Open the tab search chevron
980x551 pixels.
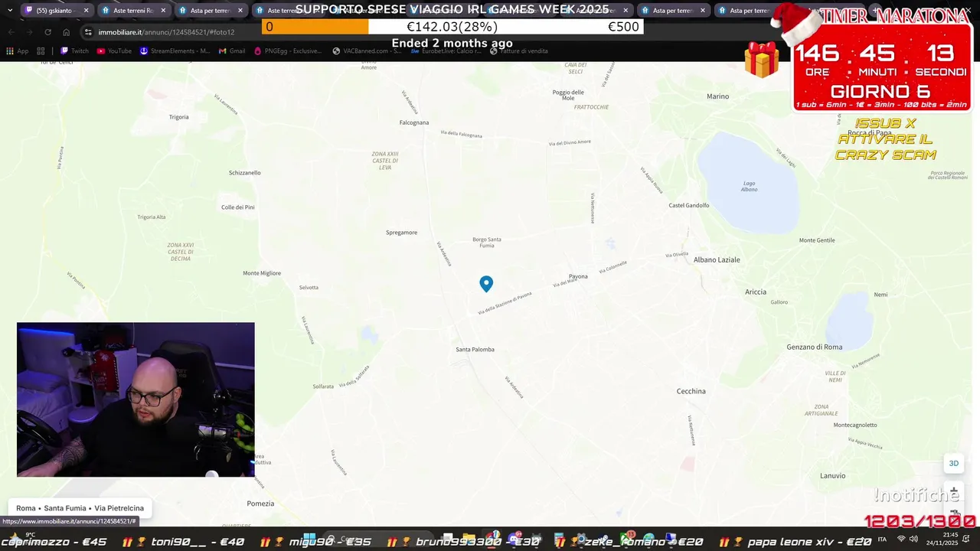coord(9,11)
